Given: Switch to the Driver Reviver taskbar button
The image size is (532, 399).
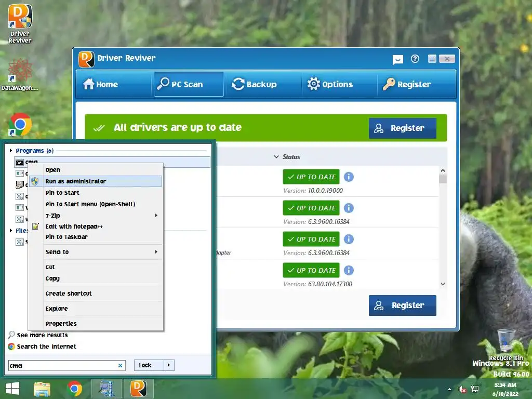Looking at the screenshot, I should pyautogui.click(x=138, y=389).
